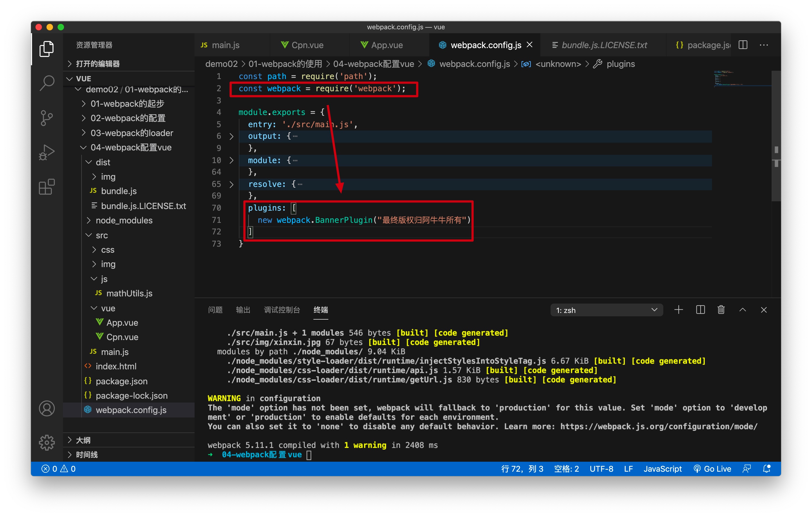812x517 pixels.
Task: Kill terminal with the trash icon
Action: click(x=721, y=310)
